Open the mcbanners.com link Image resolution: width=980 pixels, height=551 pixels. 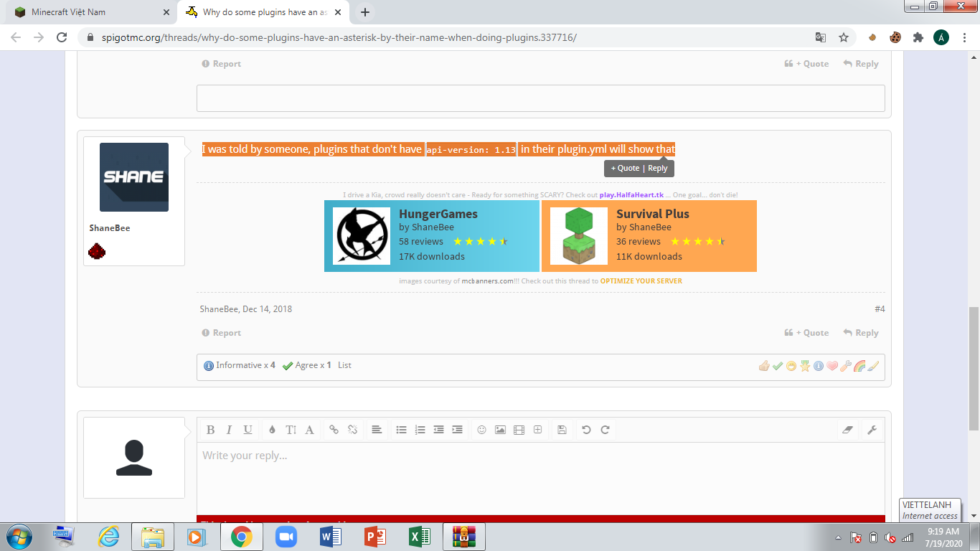tap(488, 281)
